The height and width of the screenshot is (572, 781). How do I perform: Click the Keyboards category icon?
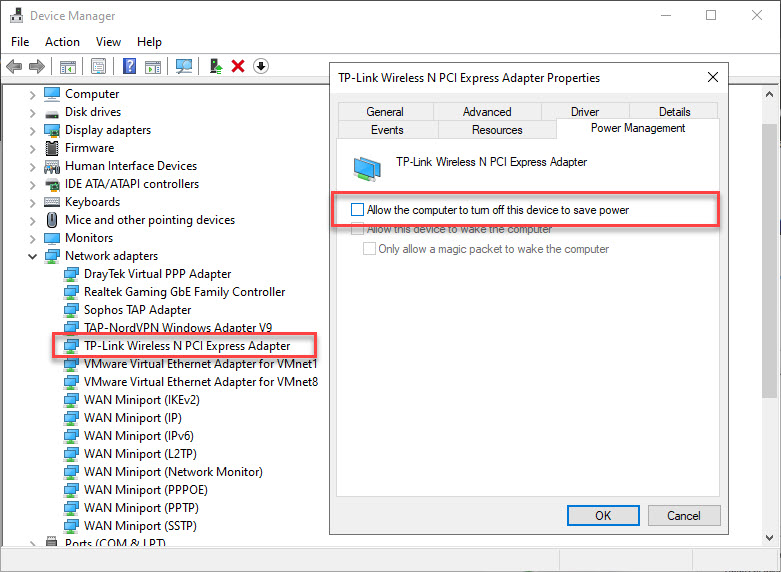tap(52, 202)
